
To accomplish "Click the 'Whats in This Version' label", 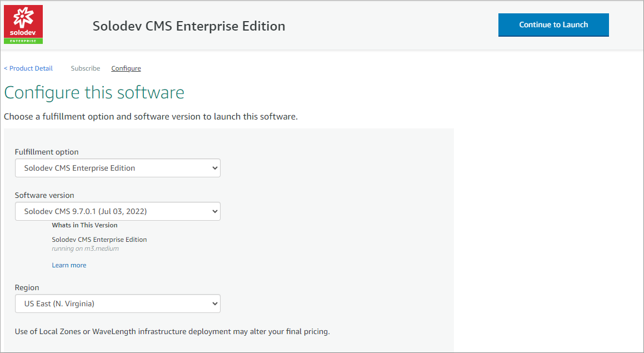I will click(x=84, y=225).
